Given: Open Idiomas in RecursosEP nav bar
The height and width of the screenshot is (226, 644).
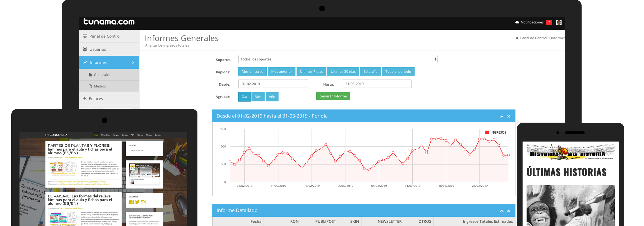Looking at the screenshot, I should click(x=140, y=135).
